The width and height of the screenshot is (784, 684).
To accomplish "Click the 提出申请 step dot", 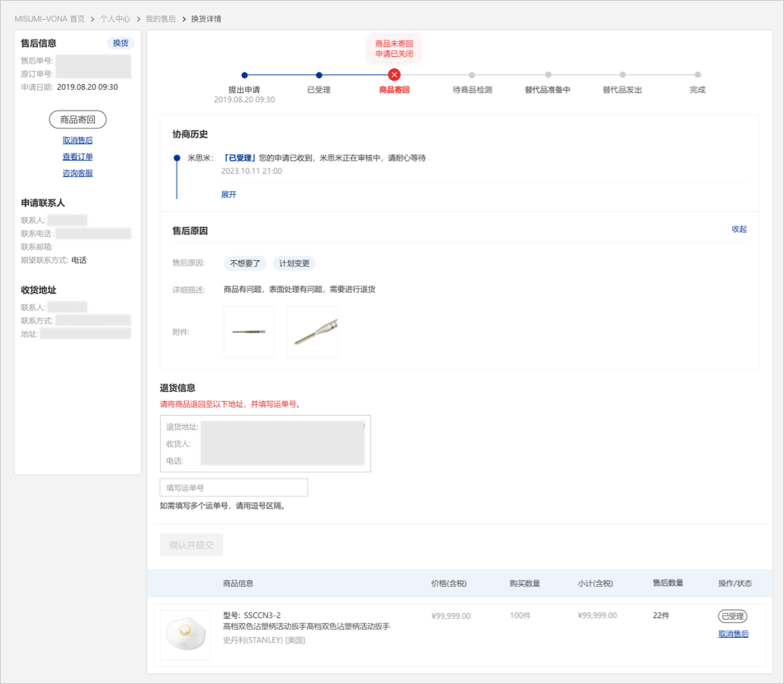I will [x=244, y=75].
